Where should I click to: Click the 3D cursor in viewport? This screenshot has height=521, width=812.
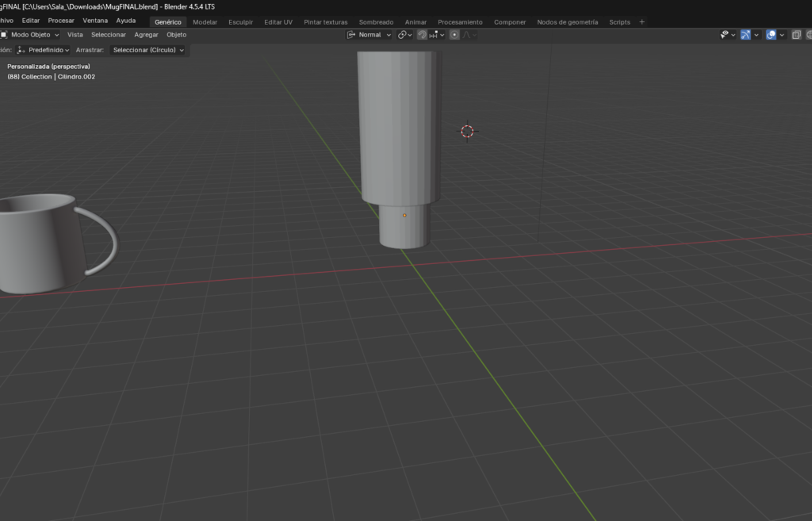(x=467, y=131)
